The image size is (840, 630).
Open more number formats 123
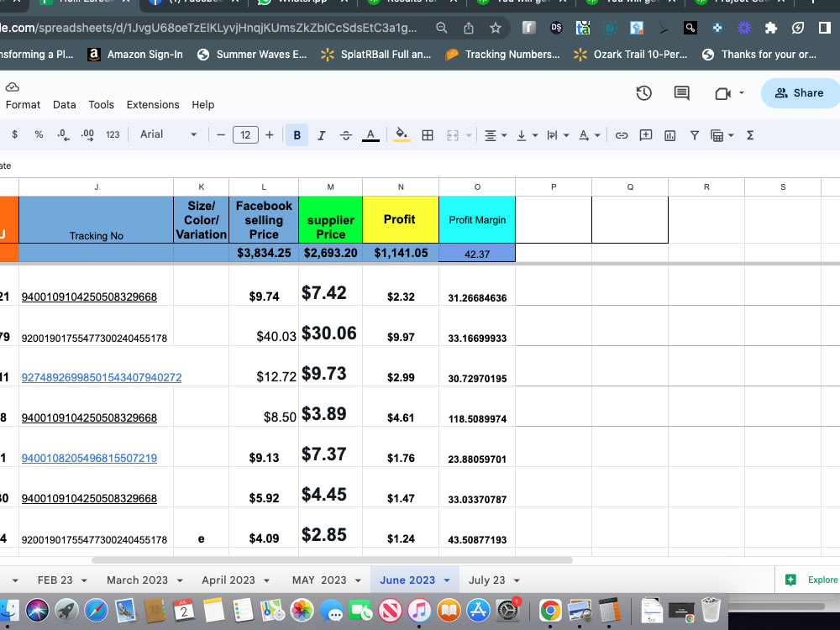[x=113, y=135]
